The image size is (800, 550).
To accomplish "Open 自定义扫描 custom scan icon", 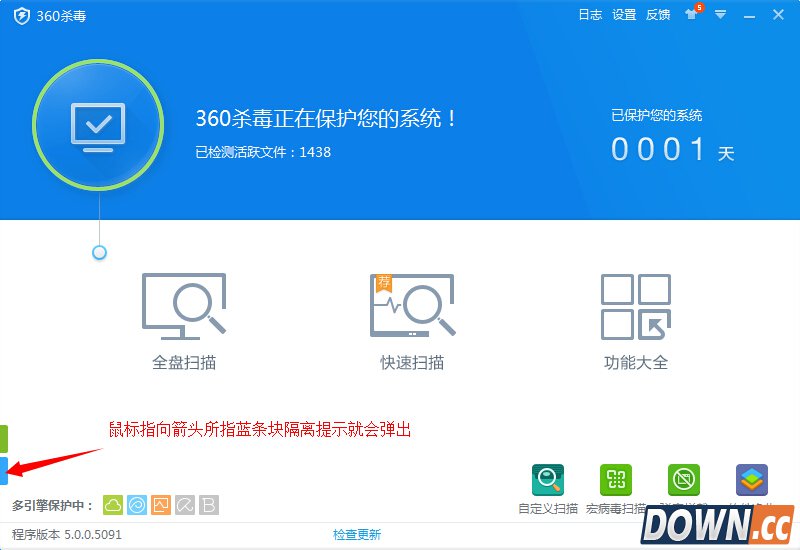I will point(548,480).
